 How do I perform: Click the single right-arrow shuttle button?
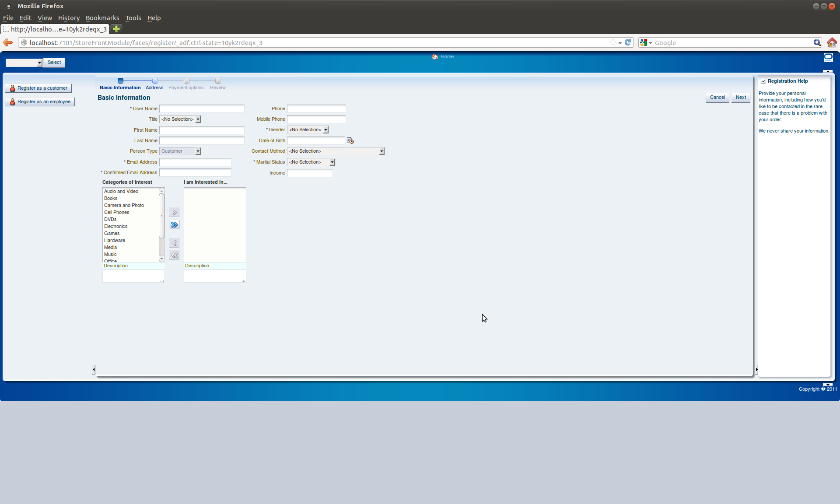click(174, 212)
